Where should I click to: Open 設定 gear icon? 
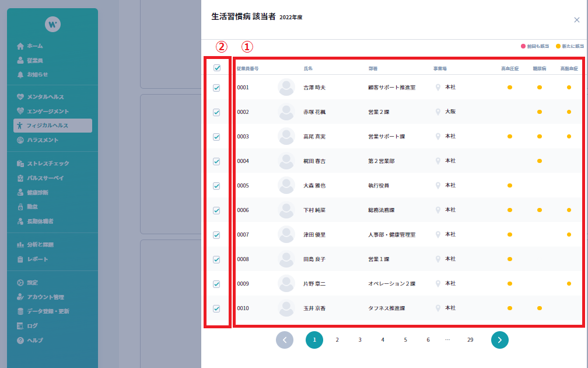click(x=20, y=282)
